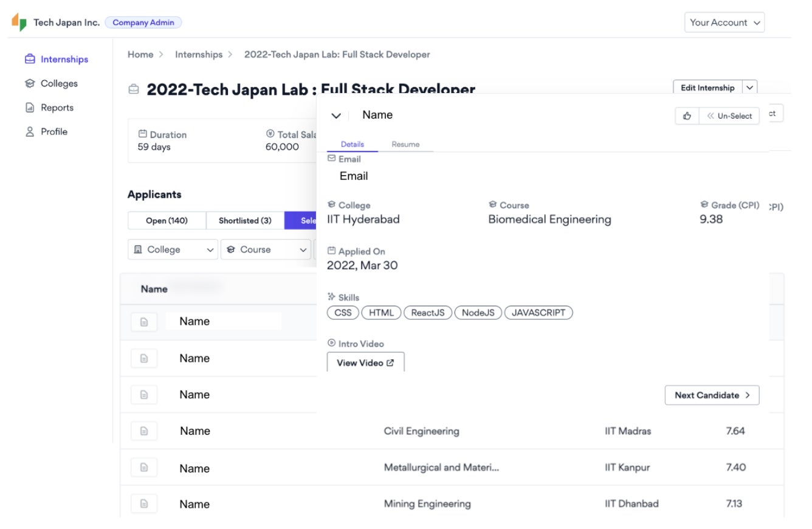Click the Profile person icon
Screen dimensions: 812x529
(30, 132)
